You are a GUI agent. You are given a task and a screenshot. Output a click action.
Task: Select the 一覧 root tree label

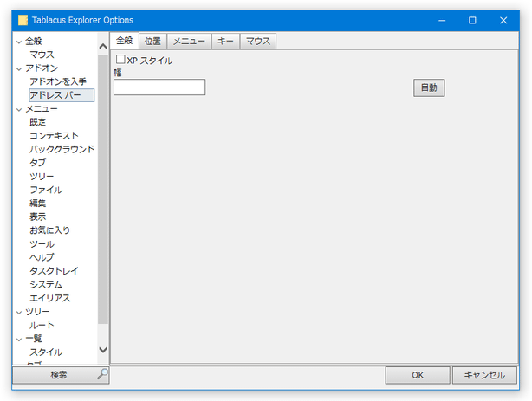[34, 339]
